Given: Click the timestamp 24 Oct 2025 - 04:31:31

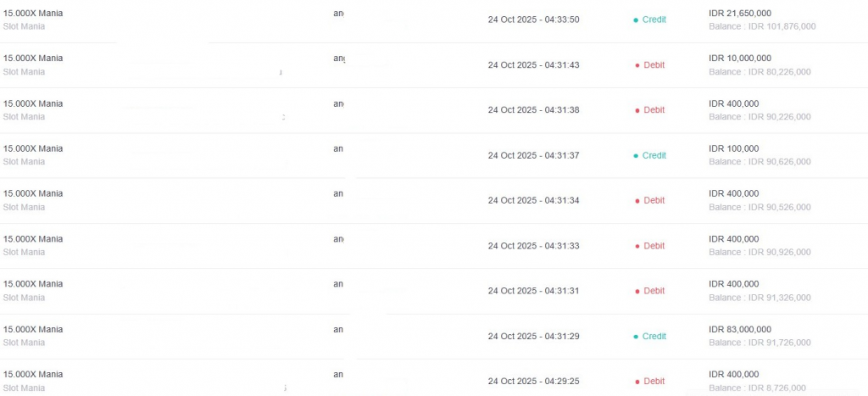Looking at the screenshot, I should click(533, 291).
